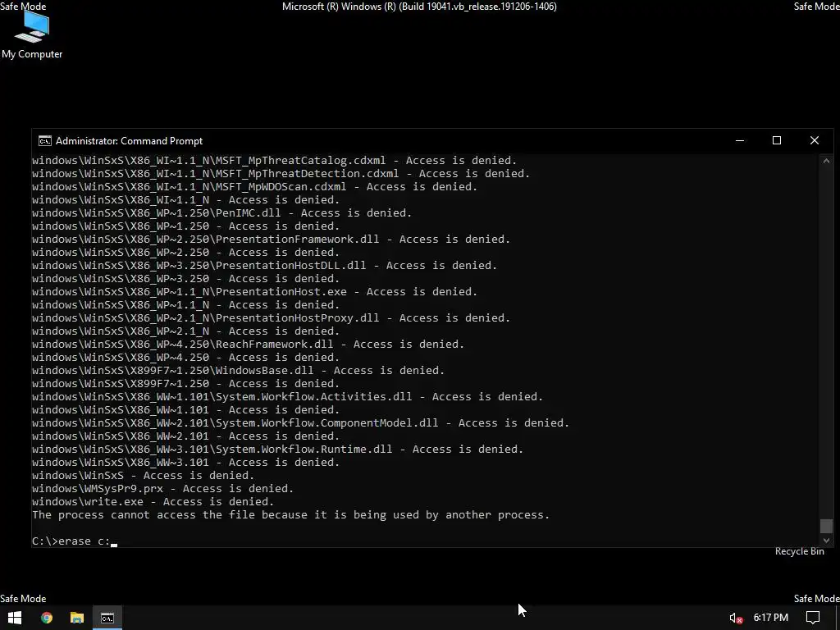
Task: Click the 'windows\WinSxS - Access is denied.' line
Action: (x=143, y=476)
